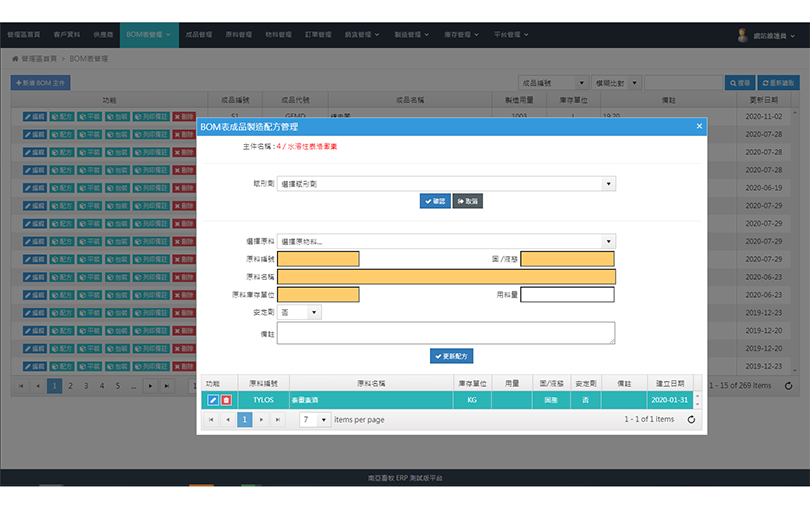This screenshot has width=810, height=510.
Task: Click the blue 確認 confirm button
Action: pos(435,201)
